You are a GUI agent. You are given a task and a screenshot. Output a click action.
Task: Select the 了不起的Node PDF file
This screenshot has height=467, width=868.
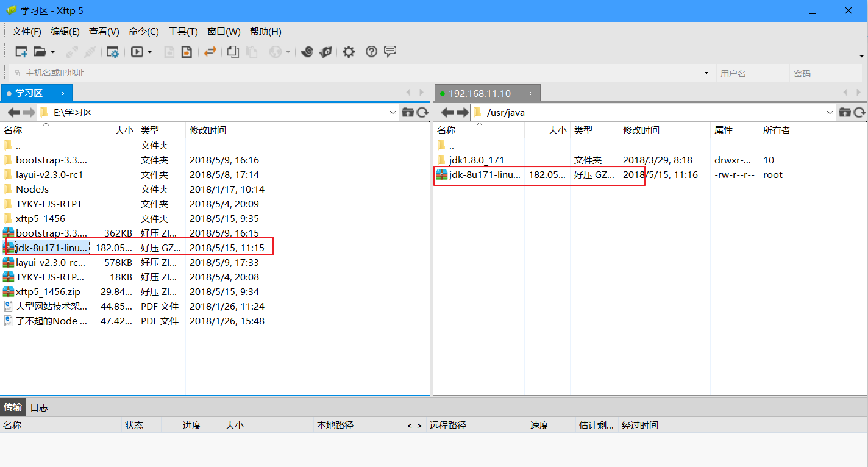pyautogui.click(x=51, y=321)
